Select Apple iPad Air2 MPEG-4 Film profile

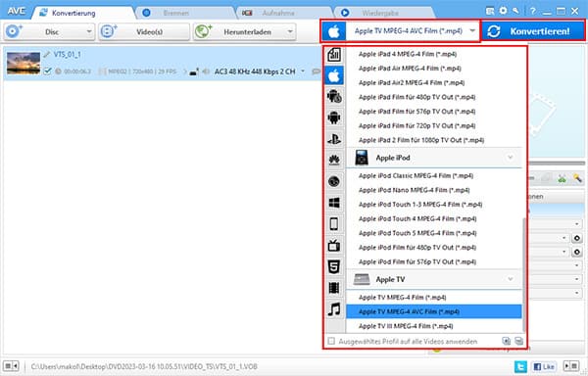433,83
